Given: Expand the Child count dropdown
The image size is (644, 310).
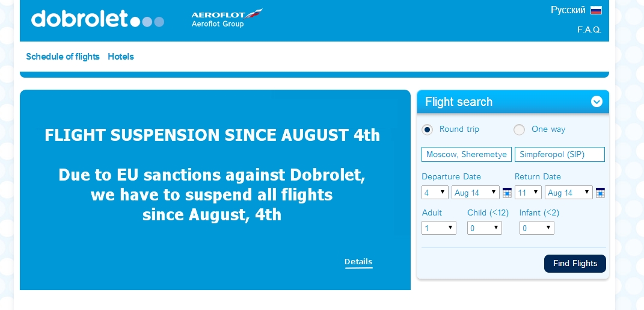Looking at the screenshot, I should pos(484,228).
